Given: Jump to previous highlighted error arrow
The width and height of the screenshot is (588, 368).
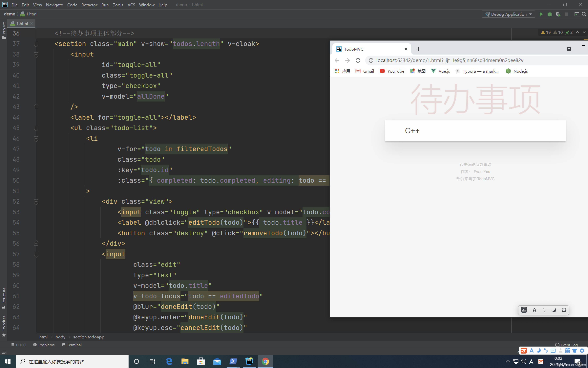Looking at the screenshot, I should (577, 32).
